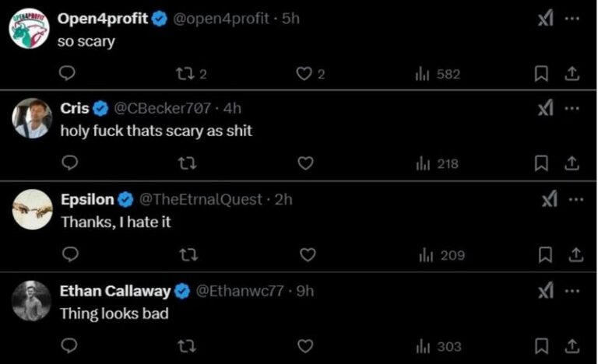Screen dimensions: 598x364
Task: Repost Epsilon's "Thanks, I hate it" tweet
Action: pyautogui.click(x=188, y=254)
